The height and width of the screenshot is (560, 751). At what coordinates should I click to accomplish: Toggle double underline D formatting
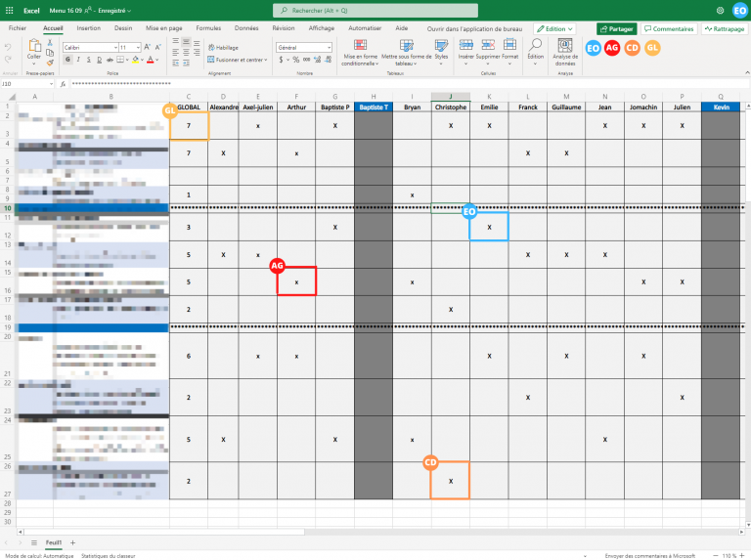coord(99,60)
